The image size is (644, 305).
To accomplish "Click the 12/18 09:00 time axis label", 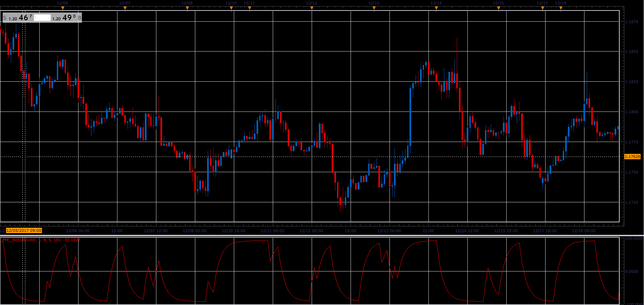I will click(584, 231).
